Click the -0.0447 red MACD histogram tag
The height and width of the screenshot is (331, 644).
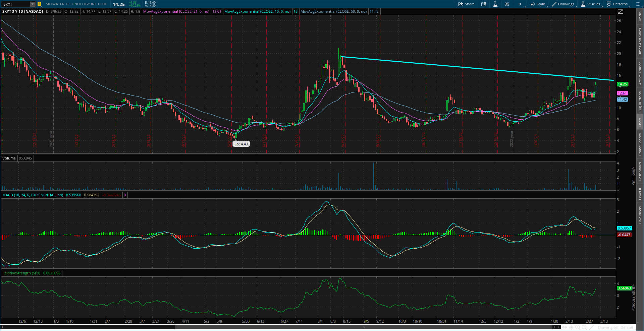pos(624,235)
